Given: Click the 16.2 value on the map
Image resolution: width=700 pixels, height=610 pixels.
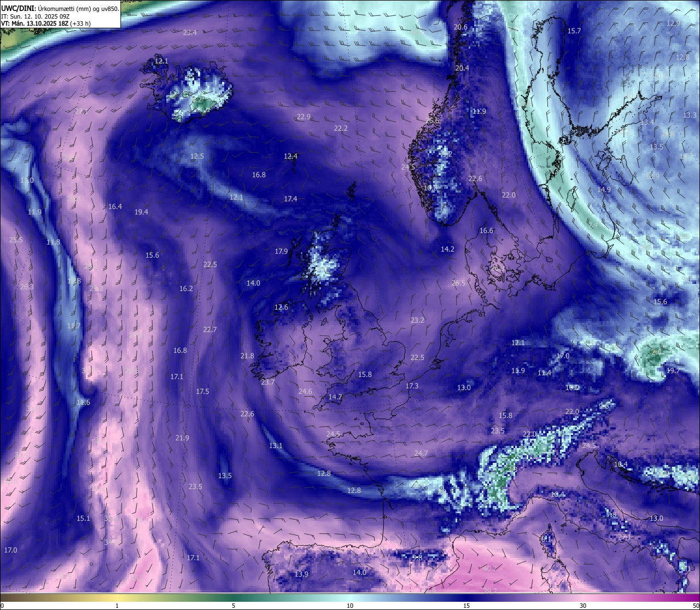Looking at the screenshot, I should point(186,289).
